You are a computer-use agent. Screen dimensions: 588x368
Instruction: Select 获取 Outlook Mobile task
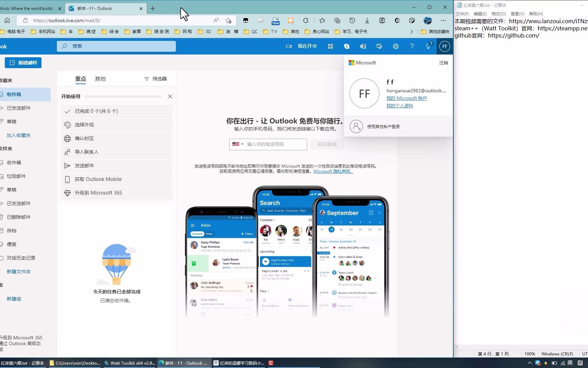click(117, 179)
